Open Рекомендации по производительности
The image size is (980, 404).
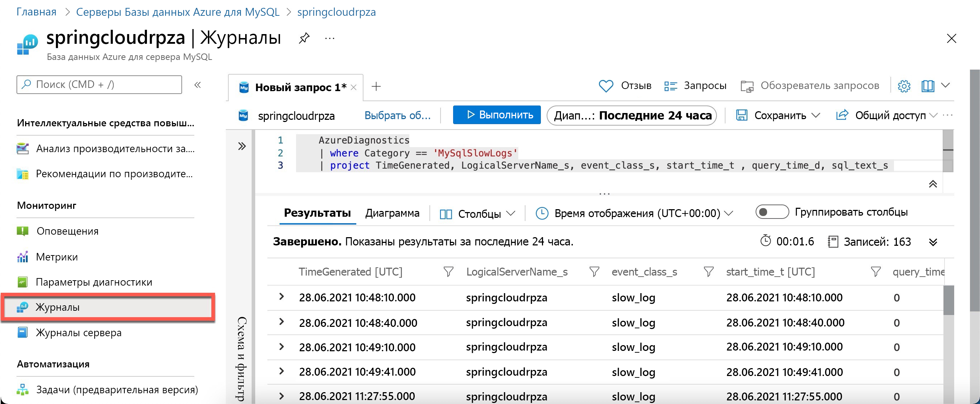105,174
